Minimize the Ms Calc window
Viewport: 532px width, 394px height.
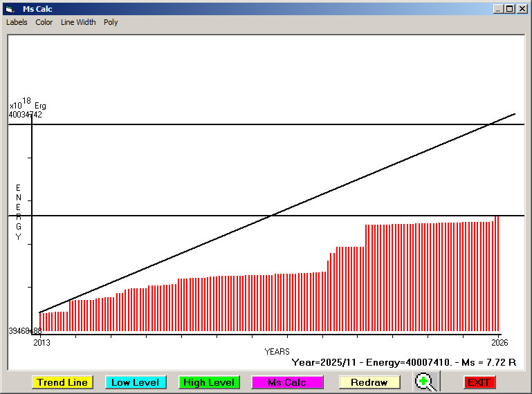(x=498, y=9)
